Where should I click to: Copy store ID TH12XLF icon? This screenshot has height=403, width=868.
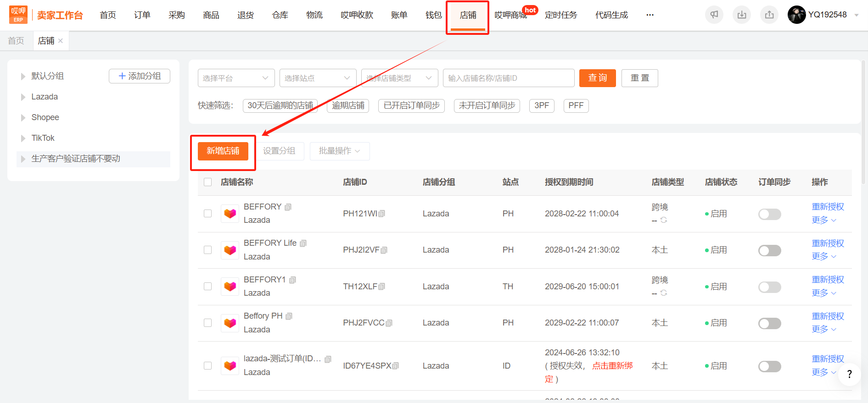pos(382,287)
